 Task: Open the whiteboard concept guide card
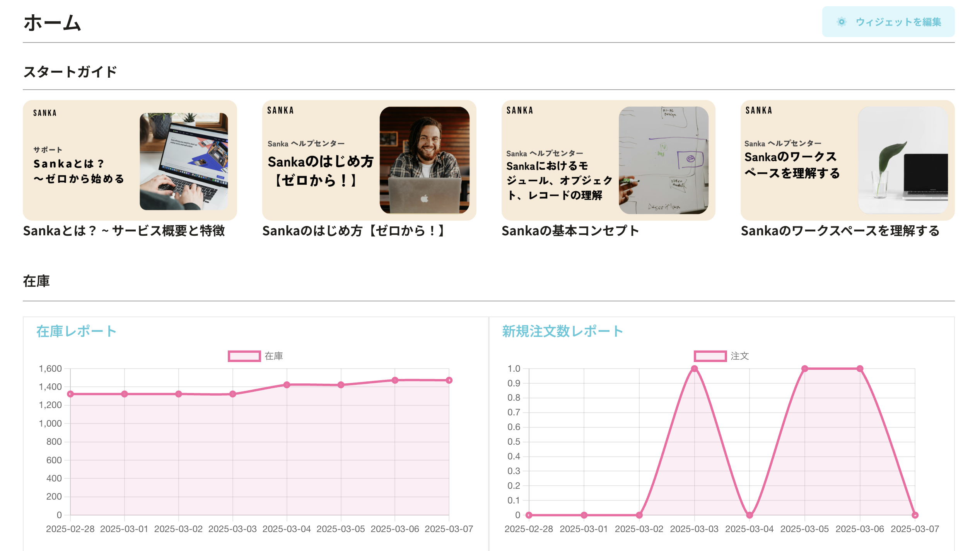click(608, 160)
